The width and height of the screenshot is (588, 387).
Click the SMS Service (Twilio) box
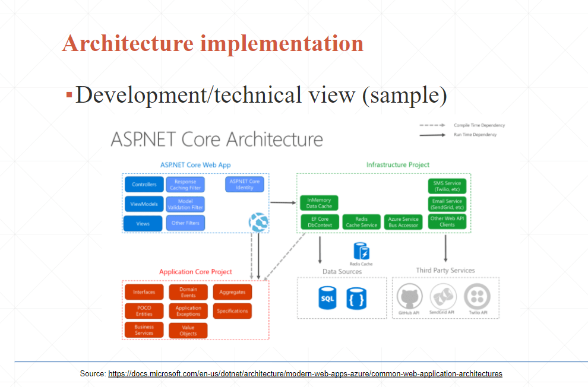click(447, 186)
